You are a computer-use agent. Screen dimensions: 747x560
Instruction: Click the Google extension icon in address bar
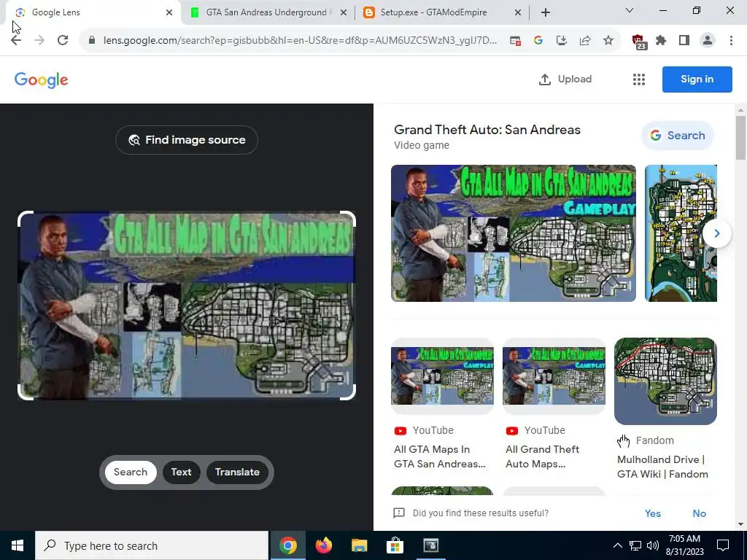pos(538,41)
